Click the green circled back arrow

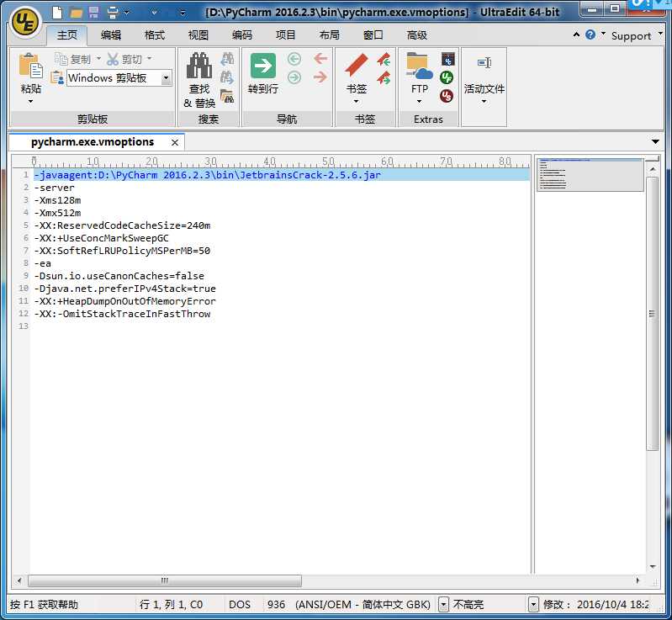click(294, 59)
